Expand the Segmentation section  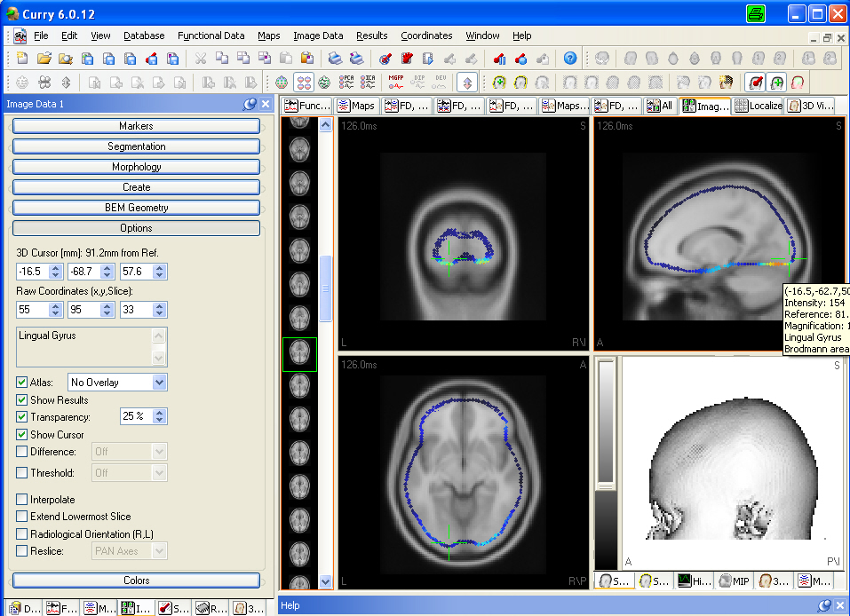(x=136, y=146)
